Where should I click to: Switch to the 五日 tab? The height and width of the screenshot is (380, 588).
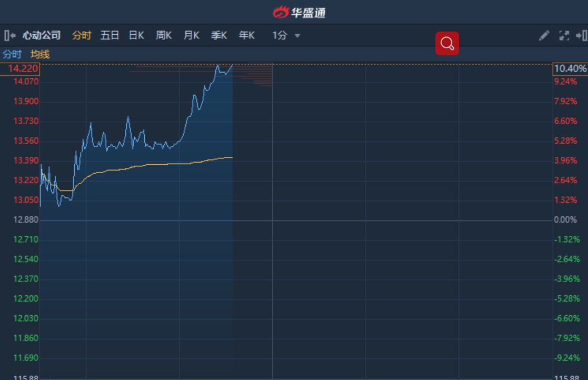click(x=109, y=36)
